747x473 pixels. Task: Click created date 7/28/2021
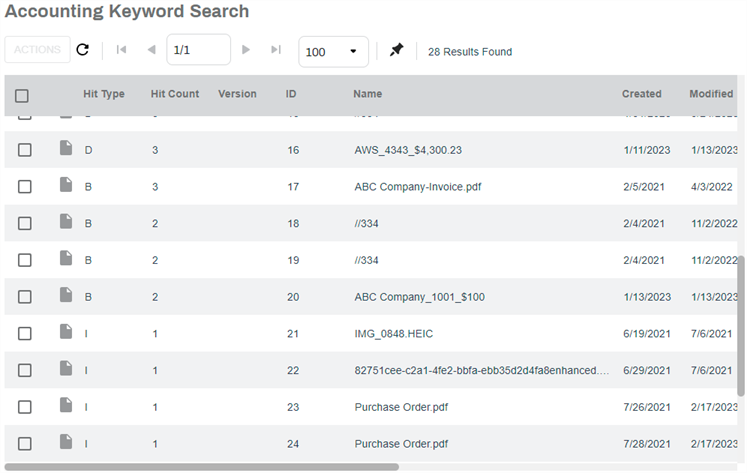click(x=647, y=443)
